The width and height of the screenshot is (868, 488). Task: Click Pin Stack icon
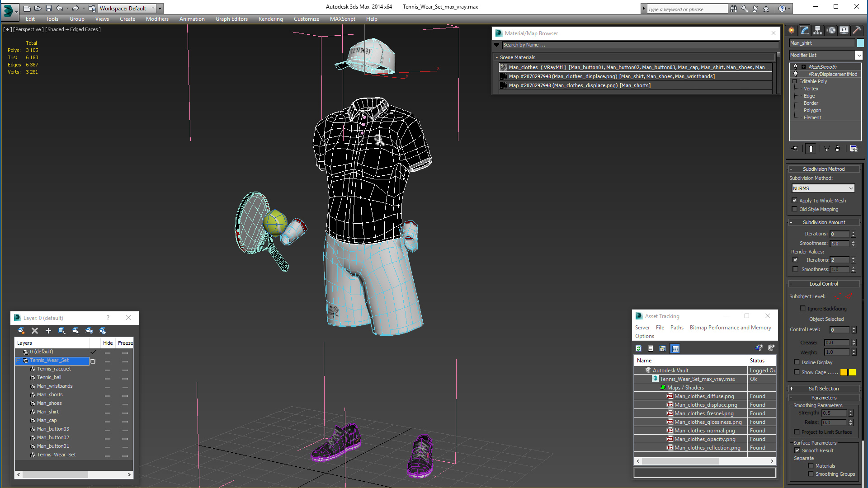coord(795,149)
